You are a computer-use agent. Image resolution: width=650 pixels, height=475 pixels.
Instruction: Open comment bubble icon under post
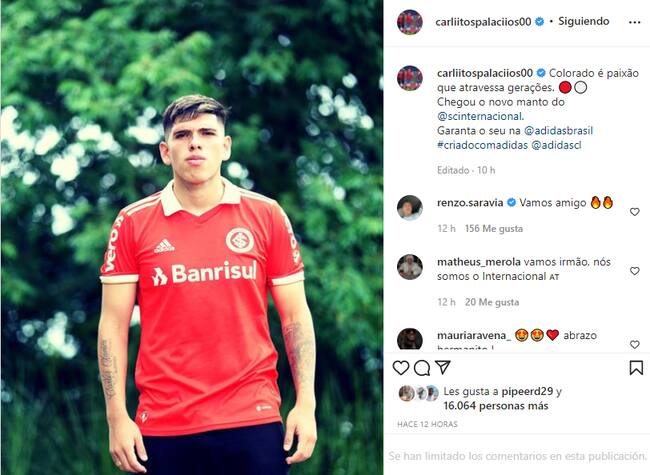pyautogui.click(x=422, y=368)
